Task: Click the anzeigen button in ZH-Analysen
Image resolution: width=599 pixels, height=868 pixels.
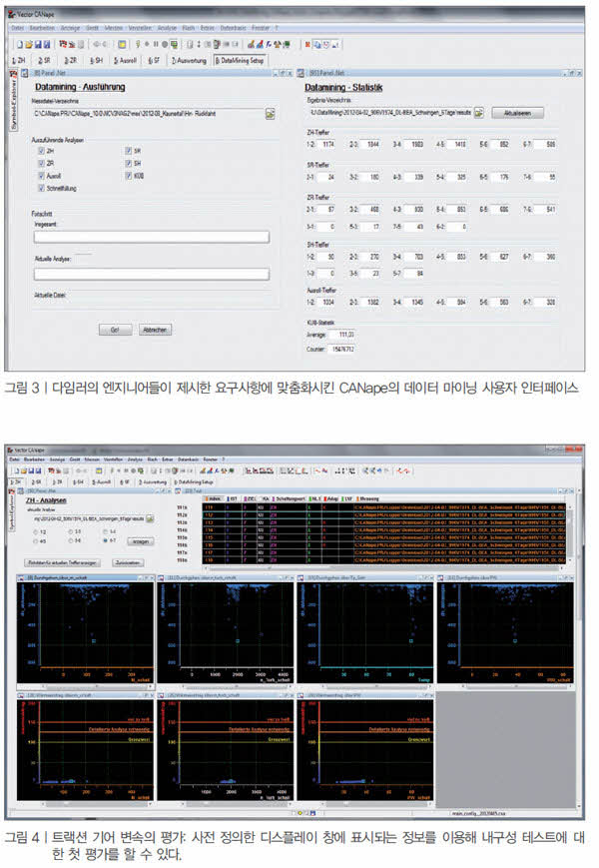Action: [141, 541]
